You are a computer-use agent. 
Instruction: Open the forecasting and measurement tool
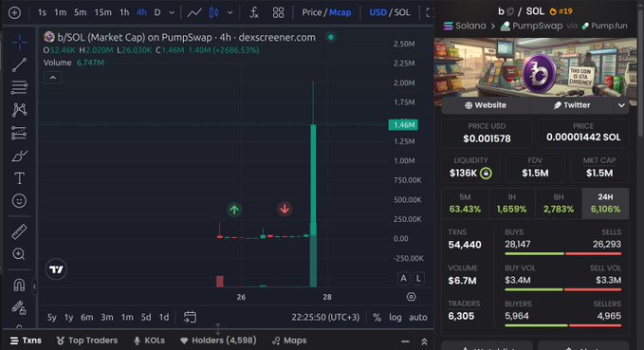click(x=19, y=133)
